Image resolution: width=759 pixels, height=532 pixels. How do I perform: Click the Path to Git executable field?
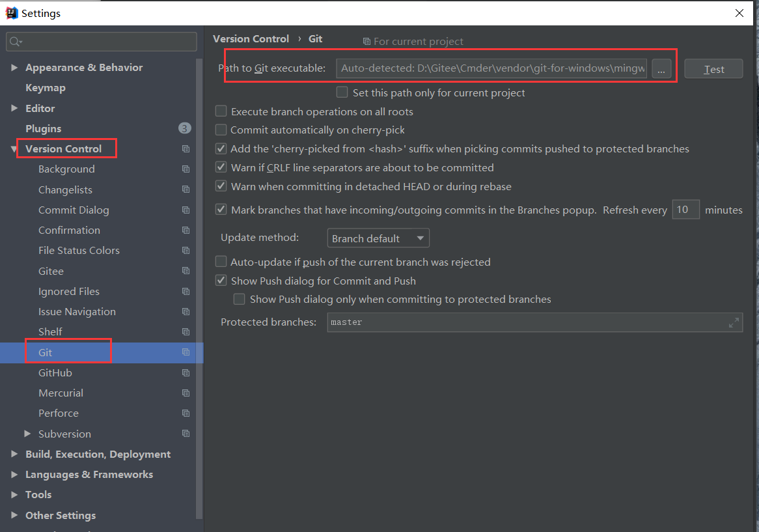[491, 68]
